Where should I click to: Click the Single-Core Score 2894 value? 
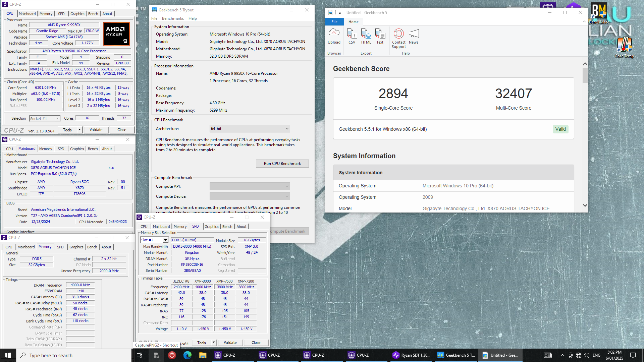tap(393, 94)
